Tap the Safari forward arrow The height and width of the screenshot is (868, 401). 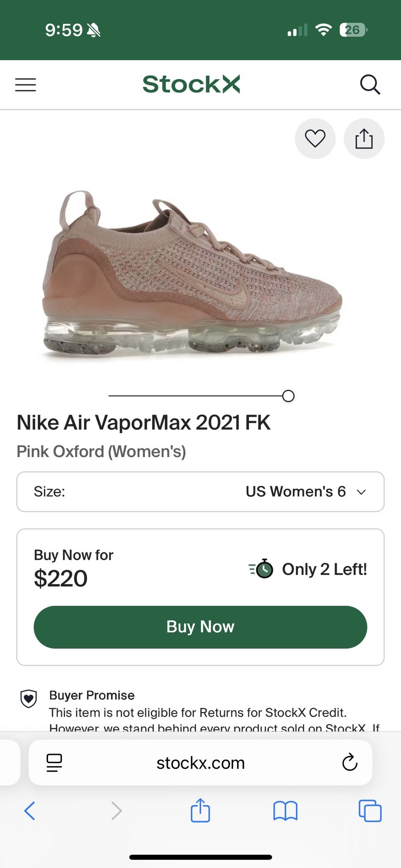pyautogui.click(x=116, y=811)
